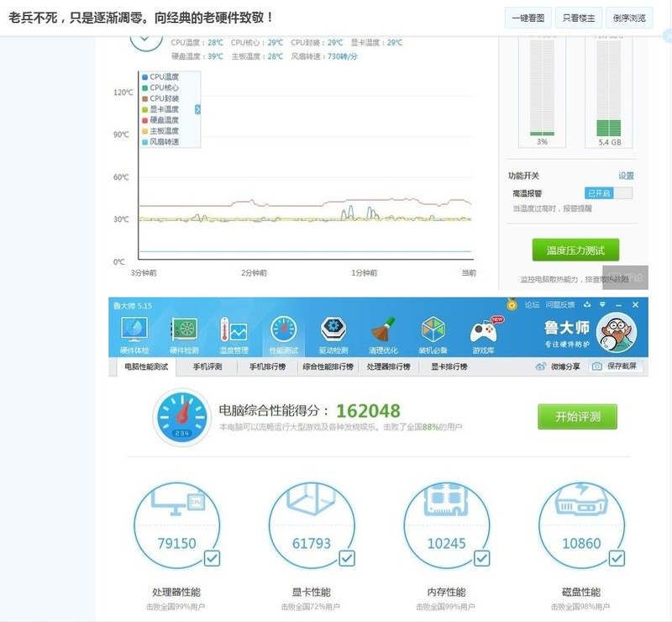Switch to the 手机评测 tab
Screen dimensions: 672x622
point(207,366)
